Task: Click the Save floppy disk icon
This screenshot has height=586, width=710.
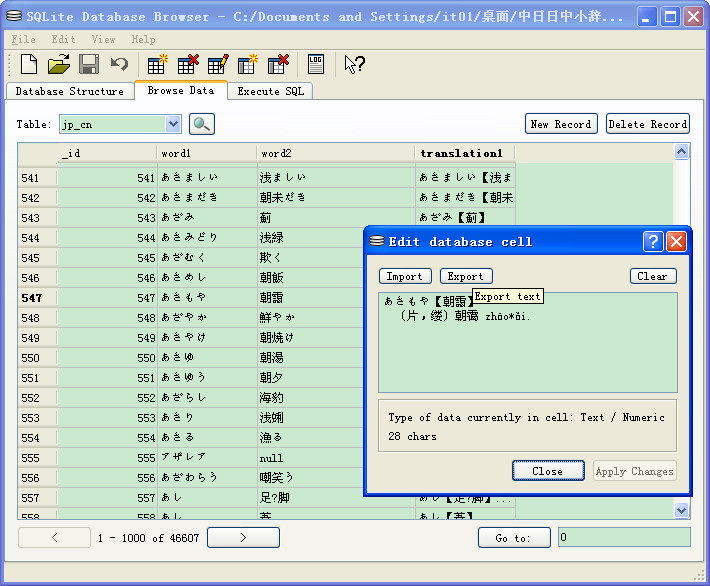Action: tap(89, 64)
